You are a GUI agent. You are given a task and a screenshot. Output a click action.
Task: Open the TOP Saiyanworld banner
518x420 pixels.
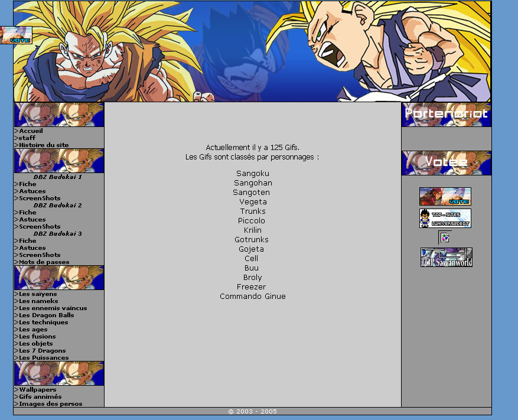click(x=447, y=257)
